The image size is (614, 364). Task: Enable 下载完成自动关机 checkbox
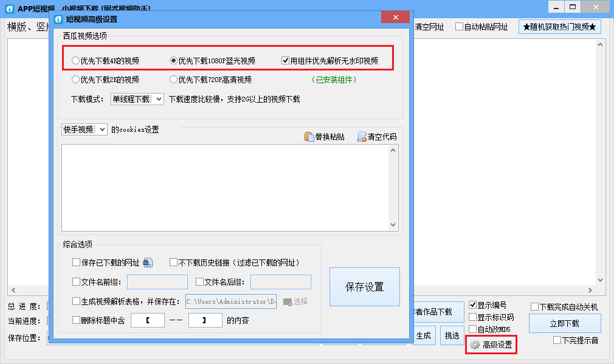point(534,307)
